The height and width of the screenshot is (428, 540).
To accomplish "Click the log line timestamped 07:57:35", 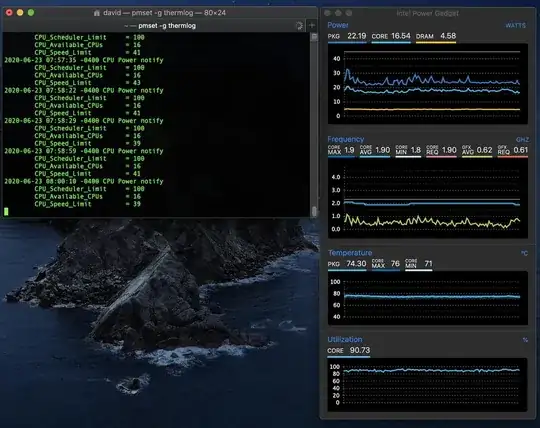I will [84, 60].
